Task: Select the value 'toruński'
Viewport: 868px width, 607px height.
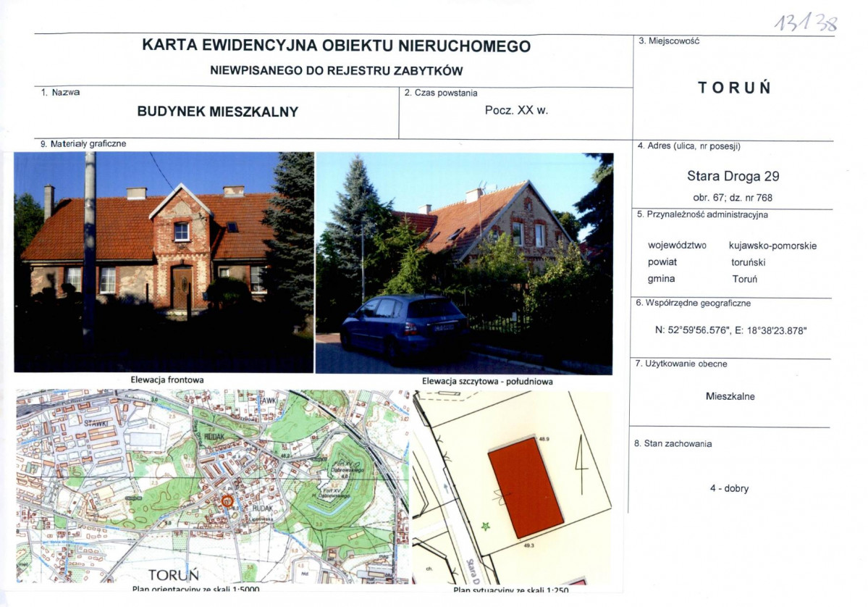Action: pos(748,262)
